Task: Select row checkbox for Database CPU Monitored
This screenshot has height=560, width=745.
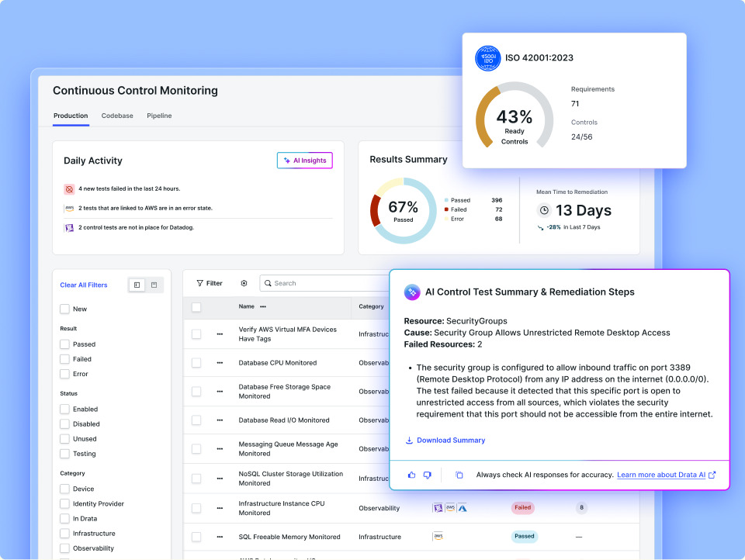Action: tap(196, 363)
